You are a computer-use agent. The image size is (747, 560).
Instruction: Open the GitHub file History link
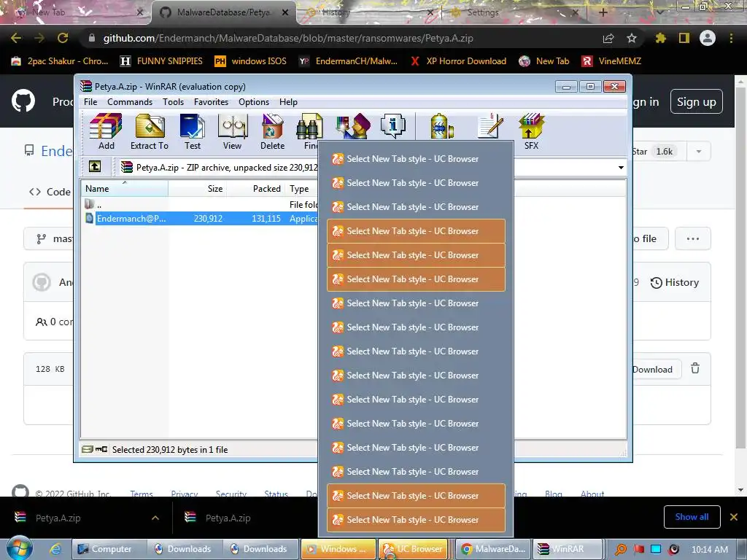coord(675,282)
